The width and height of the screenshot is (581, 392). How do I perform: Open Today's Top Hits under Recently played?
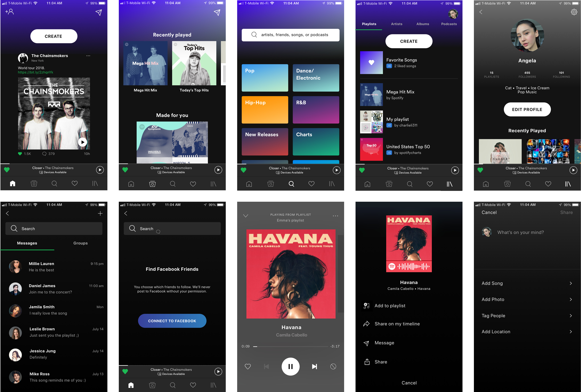(194, 67)
